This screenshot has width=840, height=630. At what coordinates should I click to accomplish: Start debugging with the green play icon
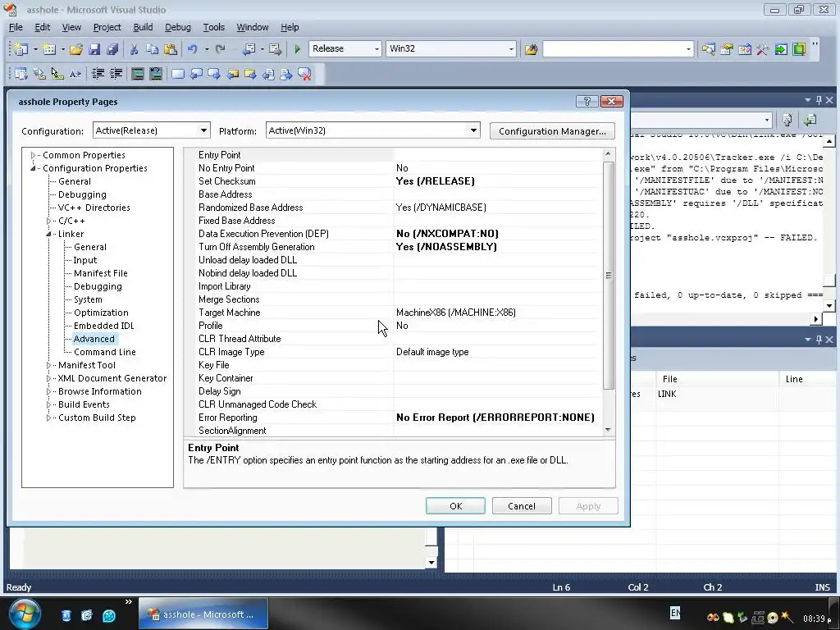[297, 49]
